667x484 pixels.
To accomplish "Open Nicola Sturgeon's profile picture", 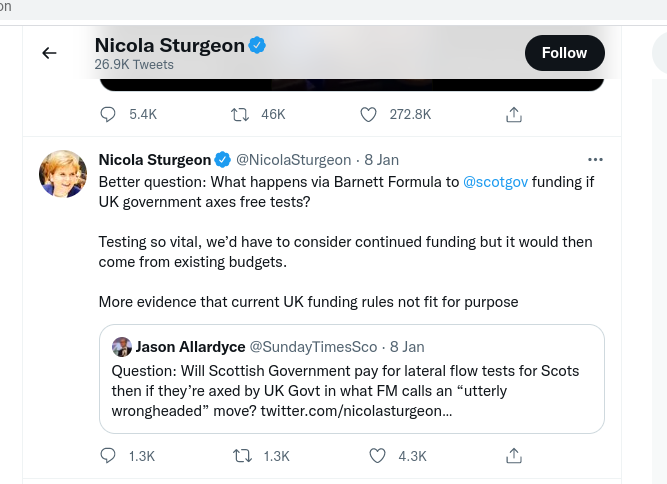I will tap(63, 174).
